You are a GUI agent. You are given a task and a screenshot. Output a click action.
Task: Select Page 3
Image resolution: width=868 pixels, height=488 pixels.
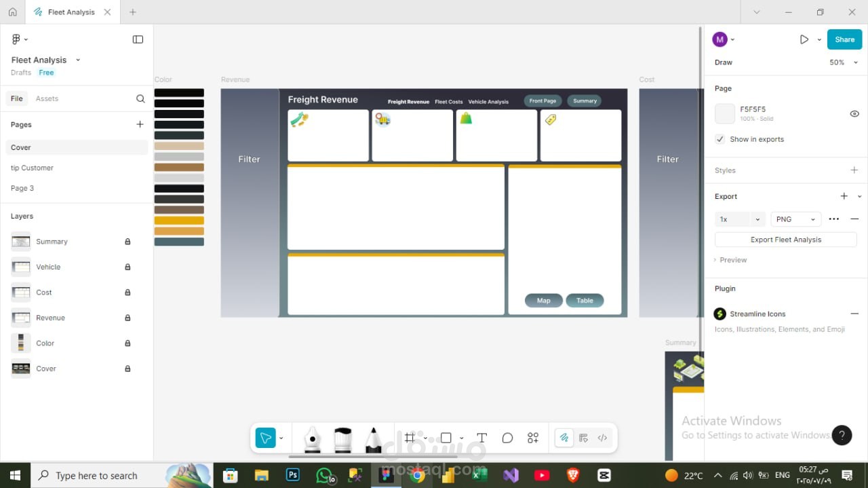click(x=77, y=188)
